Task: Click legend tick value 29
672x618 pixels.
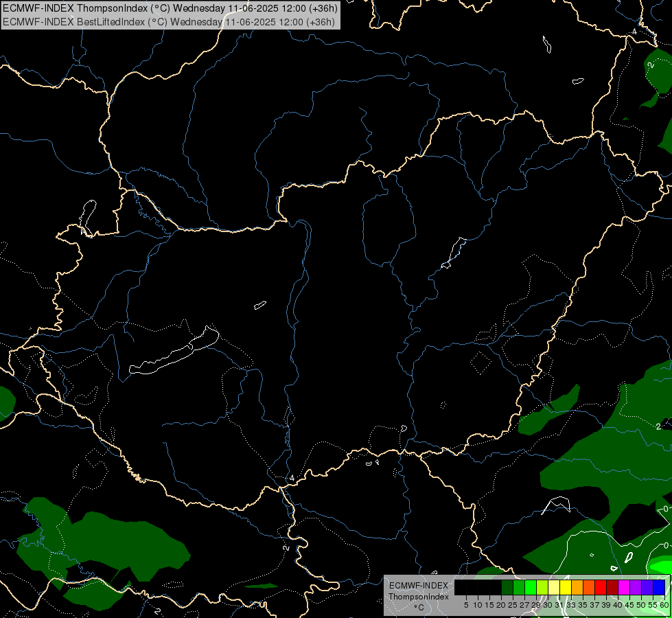Action: (x=536, y=605)
